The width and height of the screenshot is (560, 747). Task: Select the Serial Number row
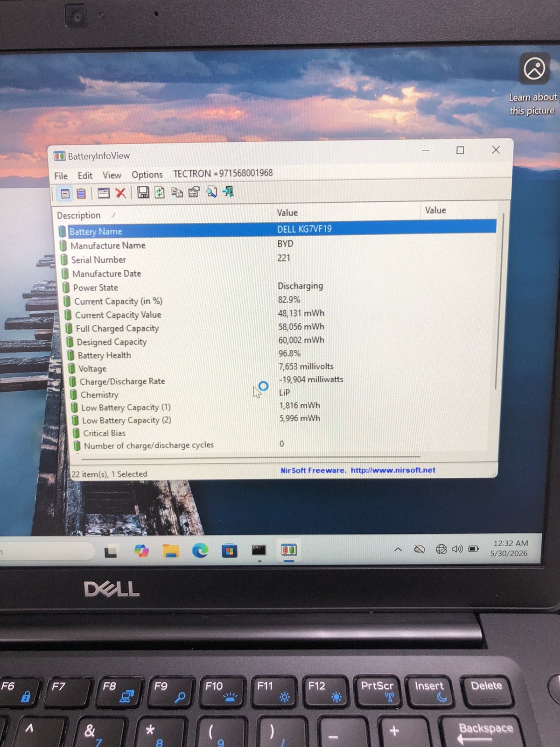(x=277, y=259)
